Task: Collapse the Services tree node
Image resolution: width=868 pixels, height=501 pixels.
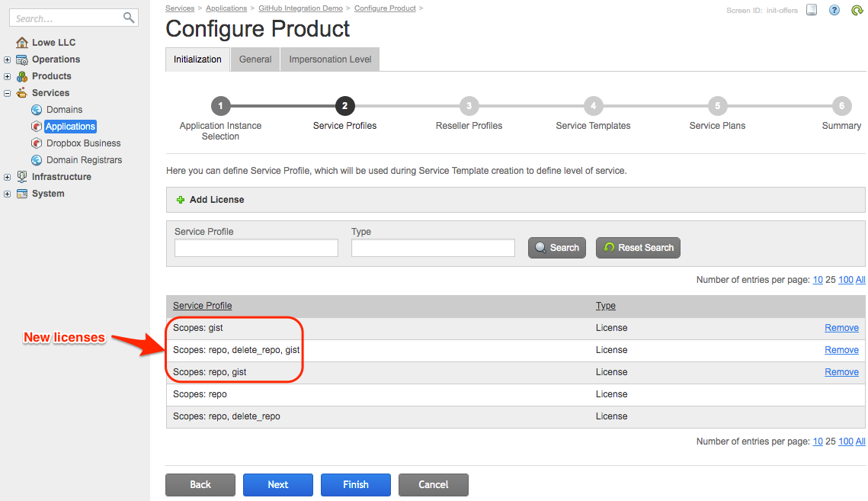Action: (7, 93)
